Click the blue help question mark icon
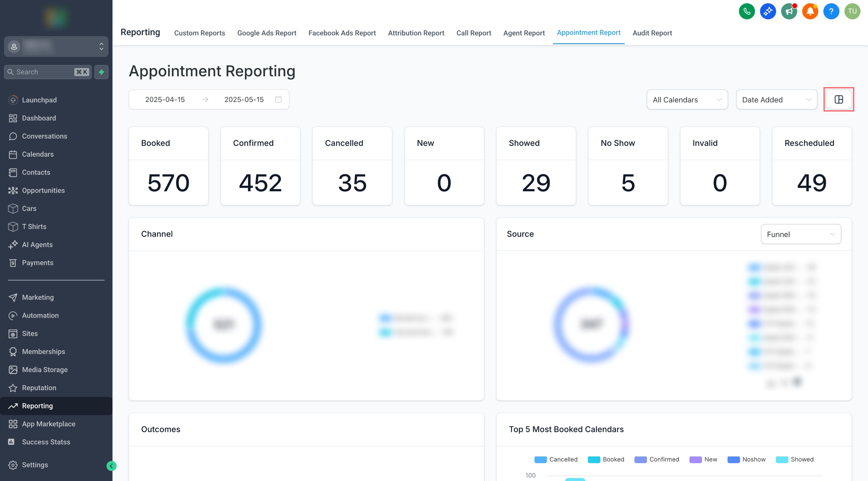 click(x=831, y=11)
